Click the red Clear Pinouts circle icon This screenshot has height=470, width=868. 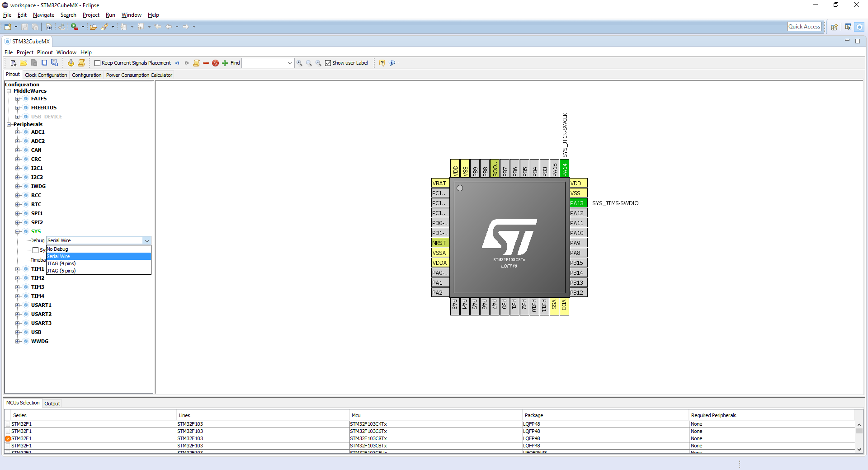click(x=216, y=63)
